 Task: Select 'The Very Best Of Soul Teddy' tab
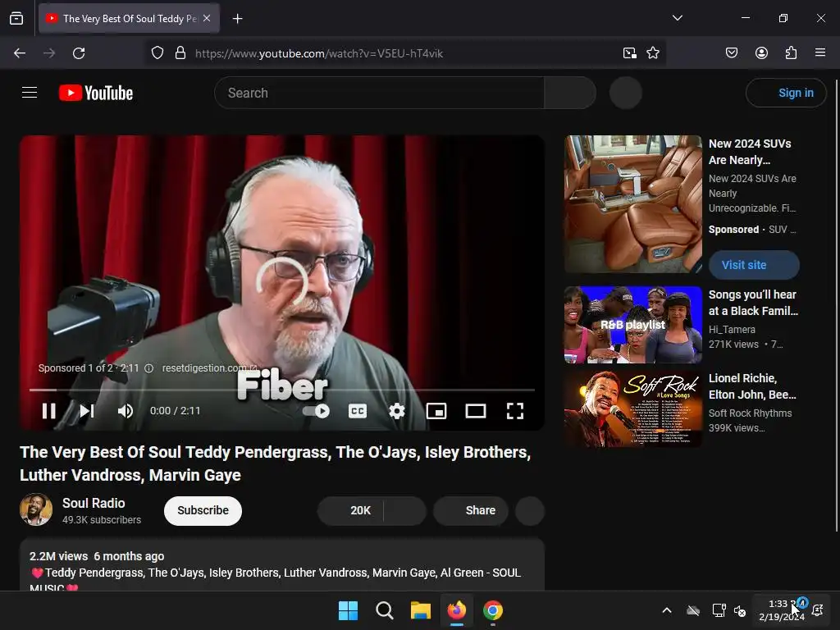(x=129, y=19)
